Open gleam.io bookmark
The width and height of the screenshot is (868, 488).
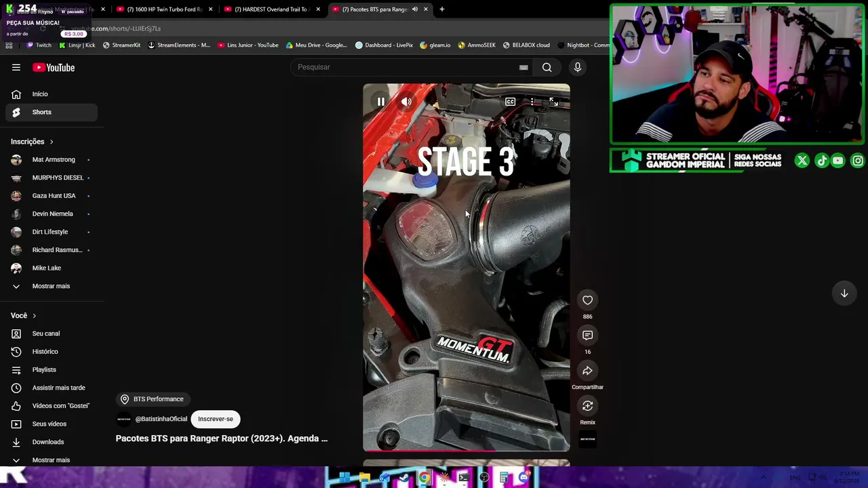[x=435, y=45]
